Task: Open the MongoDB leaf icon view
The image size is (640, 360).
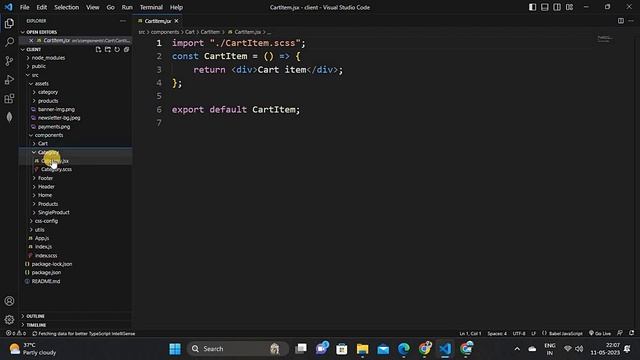Action: (9, 118)
